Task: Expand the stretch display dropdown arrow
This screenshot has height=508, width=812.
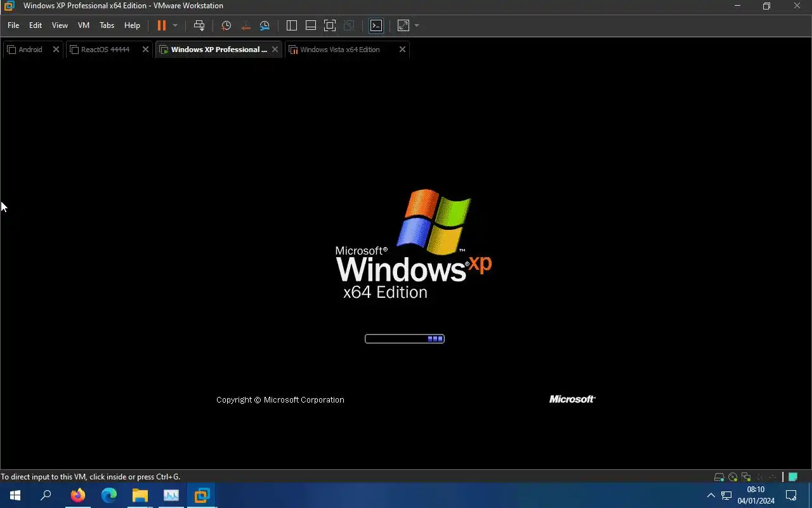Action: coord(417,25)
